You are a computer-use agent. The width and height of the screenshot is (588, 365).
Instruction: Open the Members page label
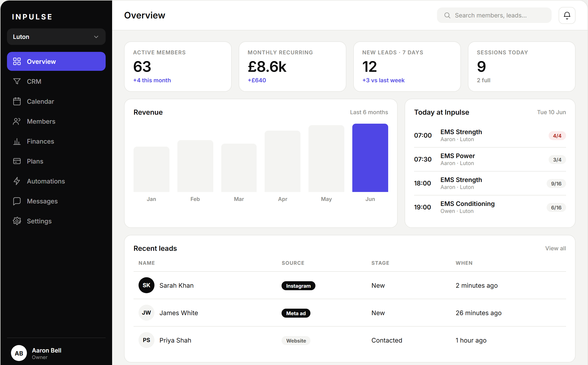(x=41, y=121)
